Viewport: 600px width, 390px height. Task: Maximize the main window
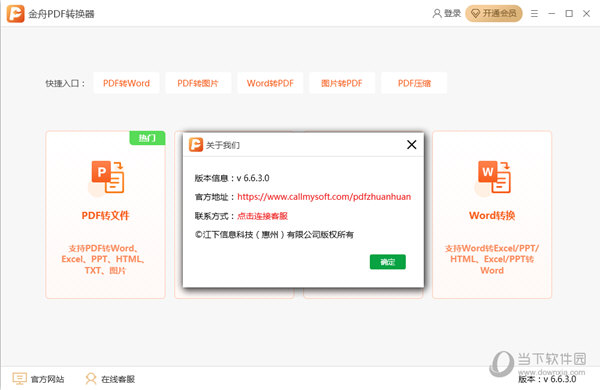[x=569, y=13]
